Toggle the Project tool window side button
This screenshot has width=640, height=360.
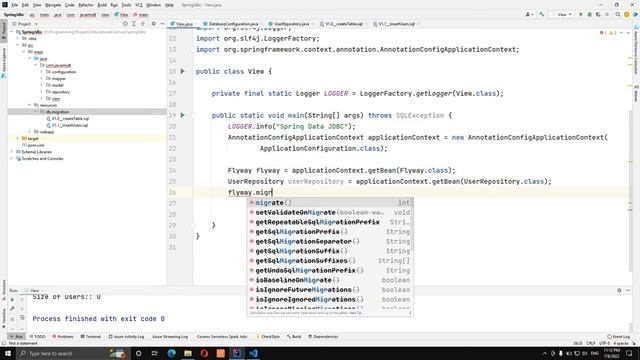tap(4, 31)
